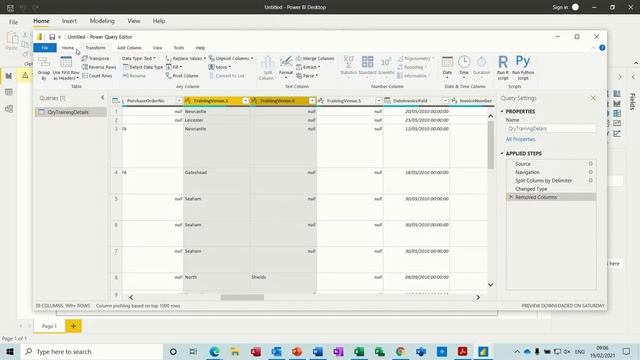Open TrainingVenue.4 column filter dropdown
Screen dimensions: 640x360
(x=312, y=100)
